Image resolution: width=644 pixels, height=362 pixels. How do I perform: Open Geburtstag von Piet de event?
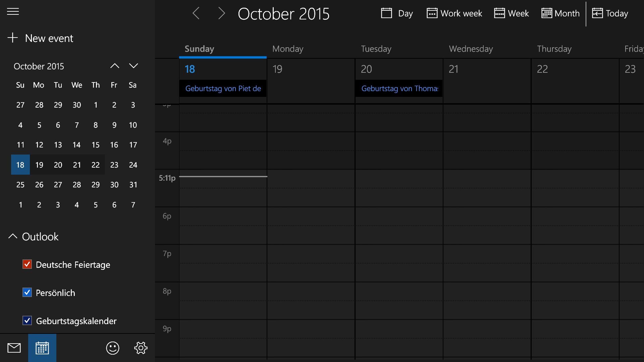(223, 88)
